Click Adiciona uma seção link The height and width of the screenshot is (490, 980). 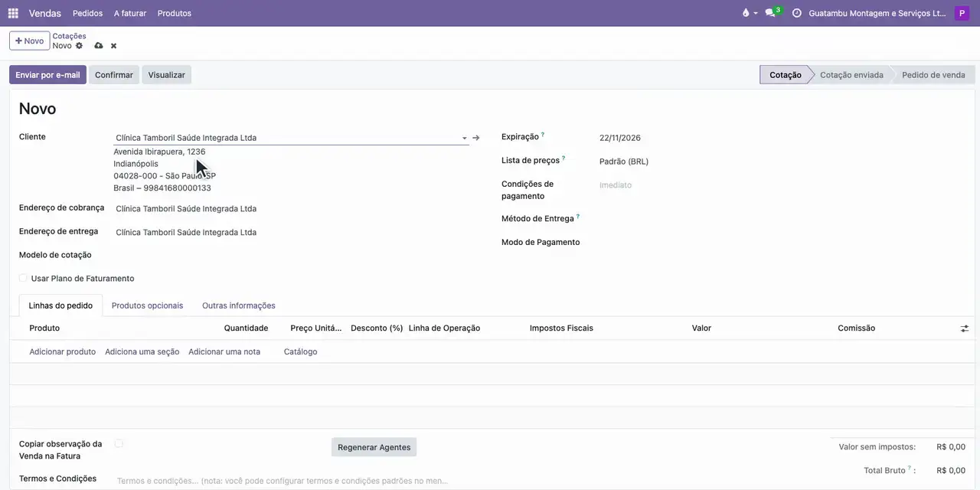coord(142,351)
